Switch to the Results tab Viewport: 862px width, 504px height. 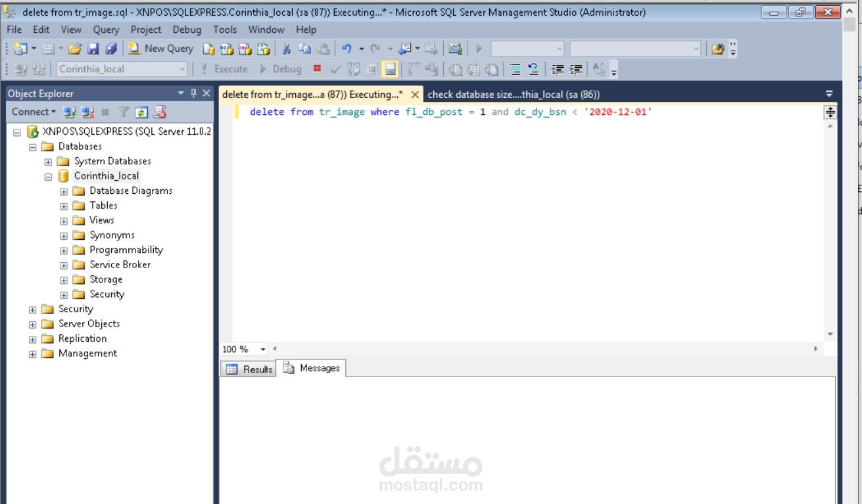coord(249,369)
